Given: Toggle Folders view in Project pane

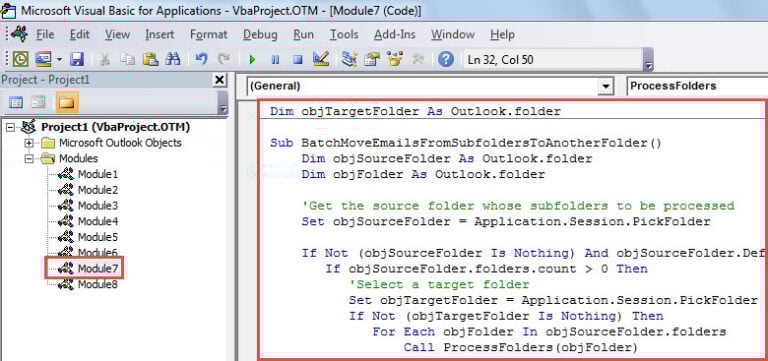Looking at the screenshot, I should tap(67, 102).
